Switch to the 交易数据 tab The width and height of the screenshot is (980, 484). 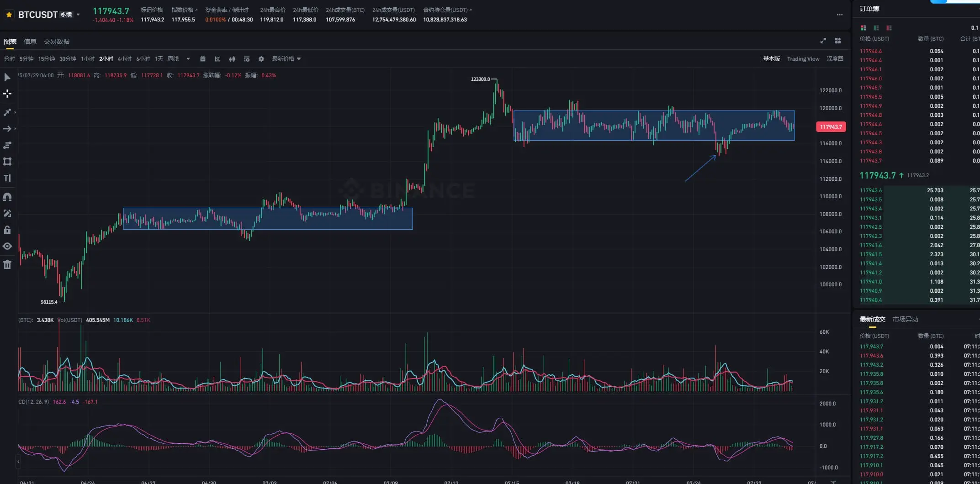57,42
